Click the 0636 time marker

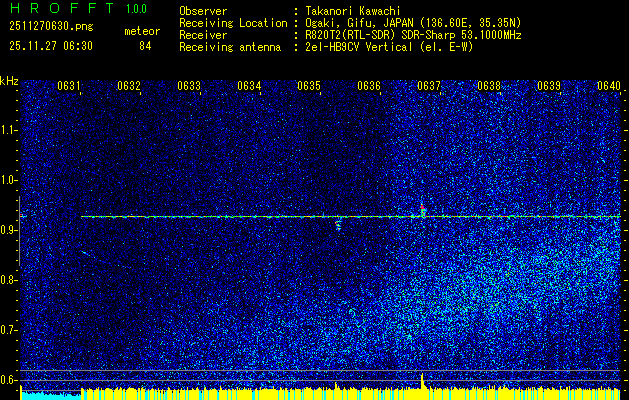[x=369, y=86]
